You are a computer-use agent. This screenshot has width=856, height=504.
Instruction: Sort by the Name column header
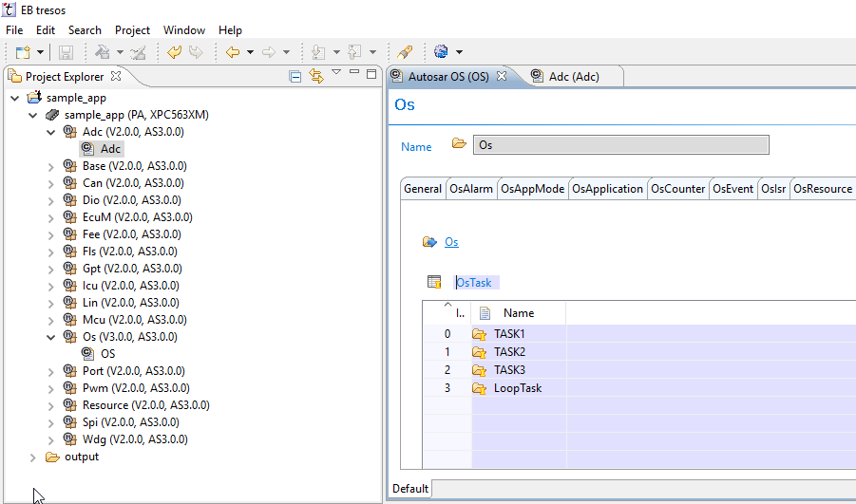coord(518,313)
